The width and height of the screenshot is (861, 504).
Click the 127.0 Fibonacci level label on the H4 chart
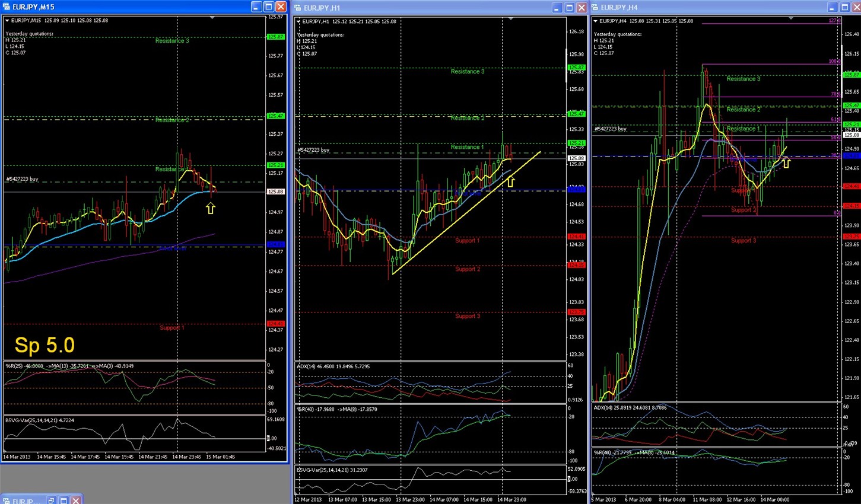coord(835,20)
